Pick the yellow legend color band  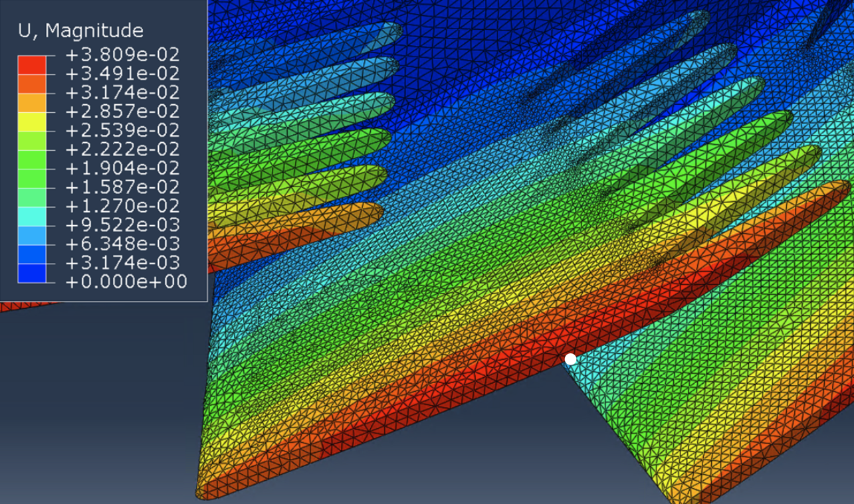32,121
